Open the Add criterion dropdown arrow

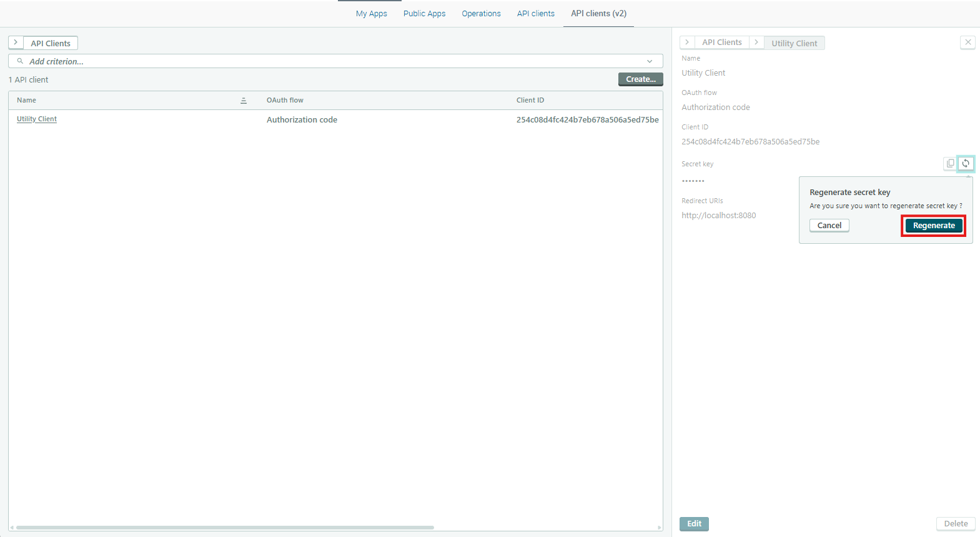pyautogui.click(x=650, y=61)
